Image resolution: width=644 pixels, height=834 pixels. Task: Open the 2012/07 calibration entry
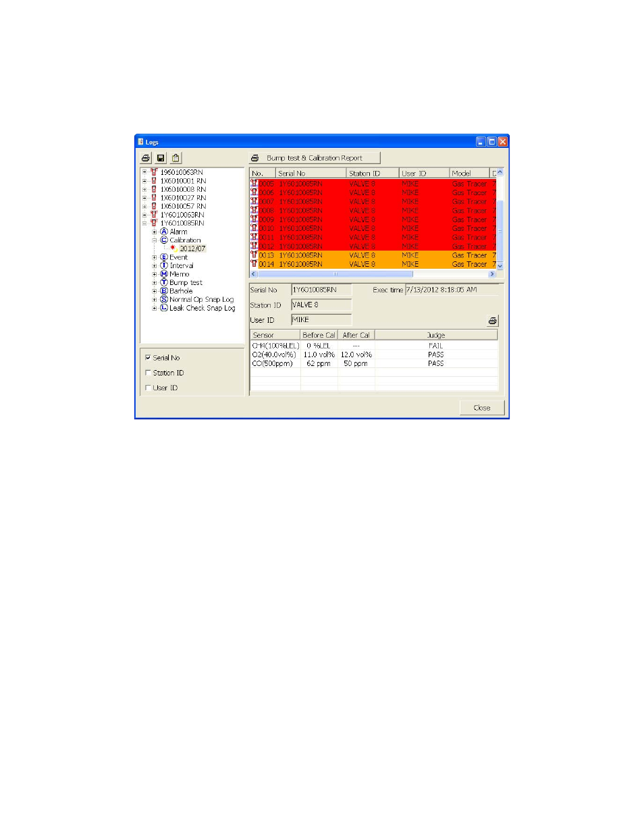tap(192, 249)
